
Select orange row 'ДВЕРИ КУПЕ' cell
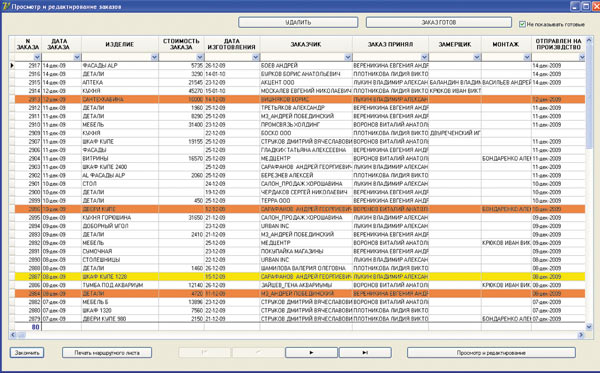tap(120, 209)
